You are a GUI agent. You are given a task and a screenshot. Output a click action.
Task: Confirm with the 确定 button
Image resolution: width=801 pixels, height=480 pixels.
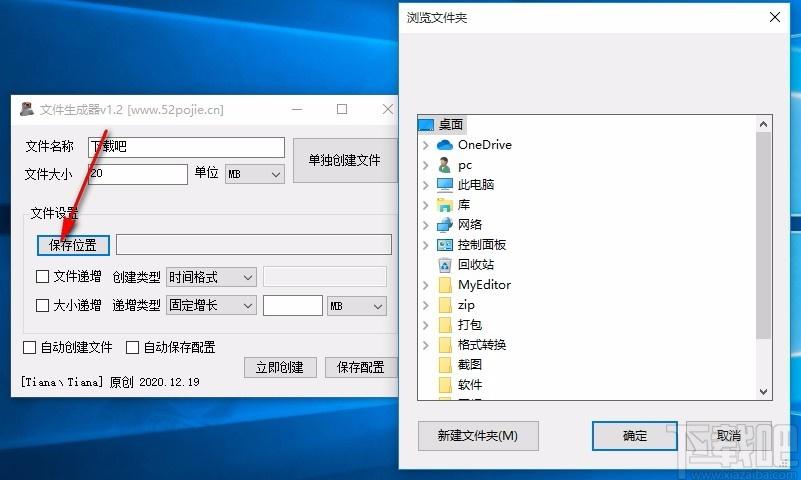(635, 436)
